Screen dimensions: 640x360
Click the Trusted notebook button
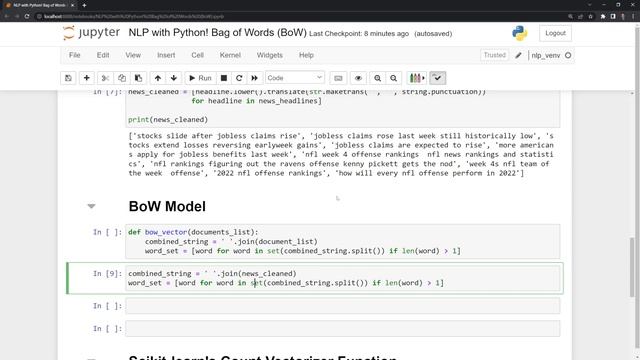click(495, 55)
